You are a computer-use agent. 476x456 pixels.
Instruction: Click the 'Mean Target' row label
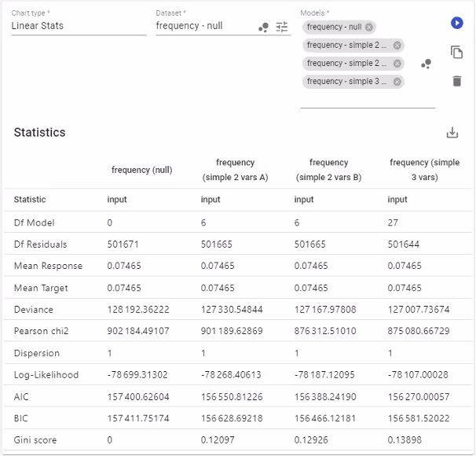(x=41, y=288)
